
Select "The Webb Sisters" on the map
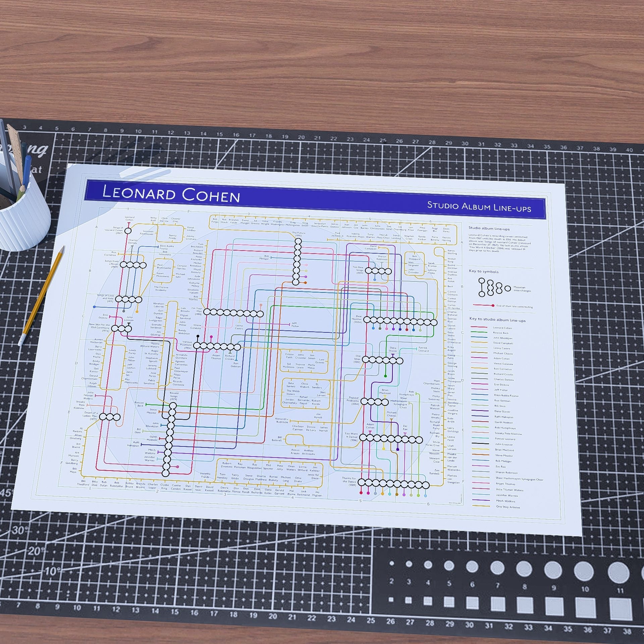293,392
